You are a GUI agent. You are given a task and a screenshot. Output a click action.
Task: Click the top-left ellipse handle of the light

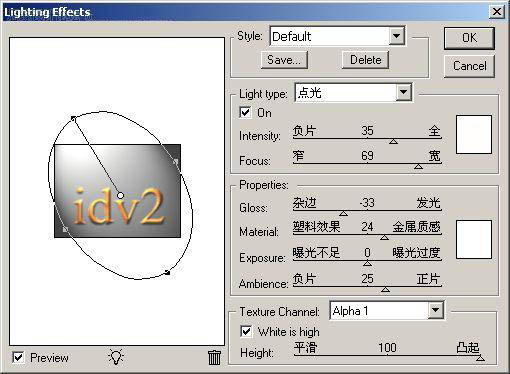click(x=73, y=118)
